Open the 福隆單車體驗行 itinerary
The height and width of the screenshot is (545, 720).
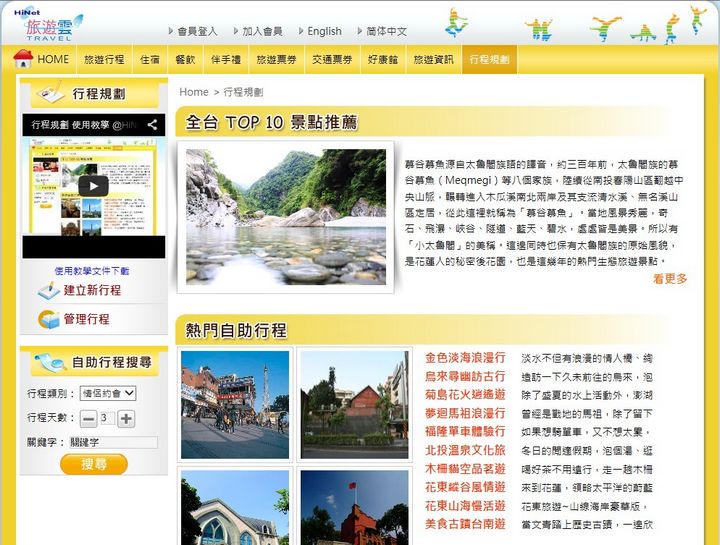click(465, 432)
